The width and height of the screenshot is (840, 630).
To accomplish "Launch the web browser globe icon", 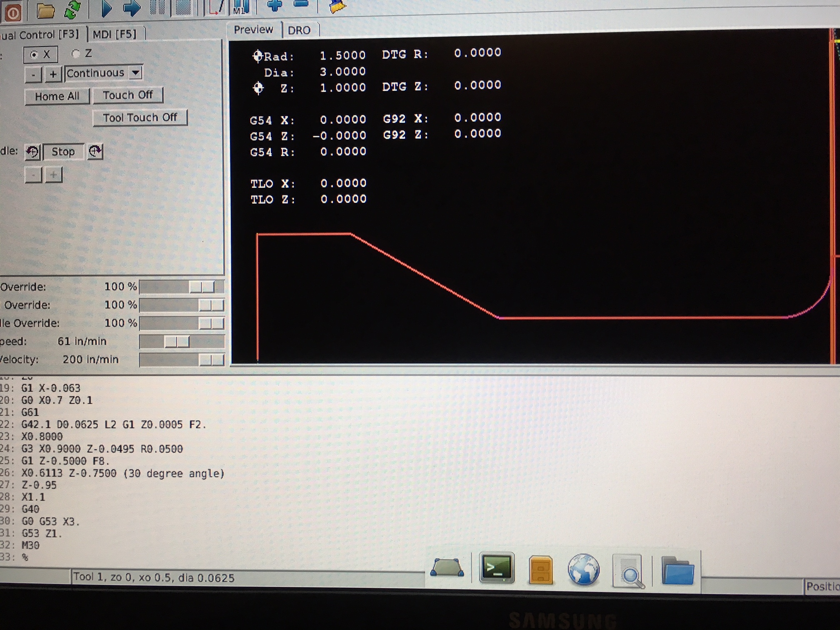I will point(583,569).
